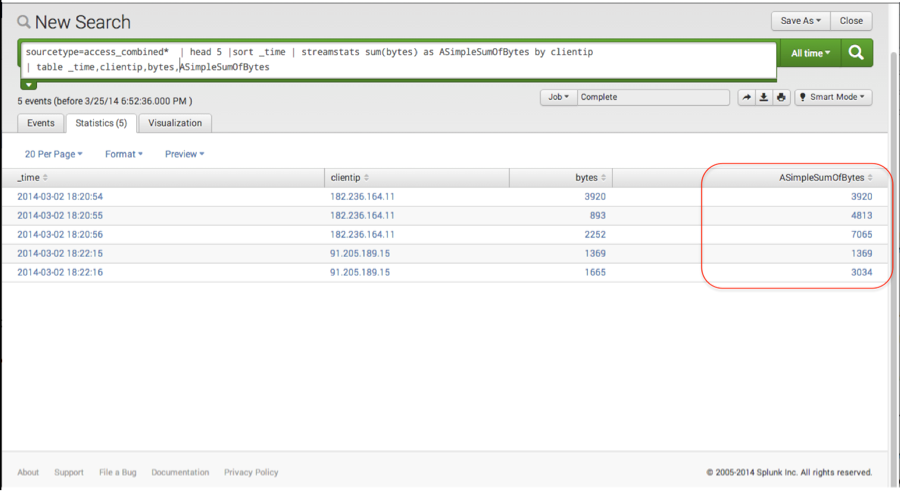Switch to the Visualization tab
Screen dimensions: 900x491
click(175, 123)
